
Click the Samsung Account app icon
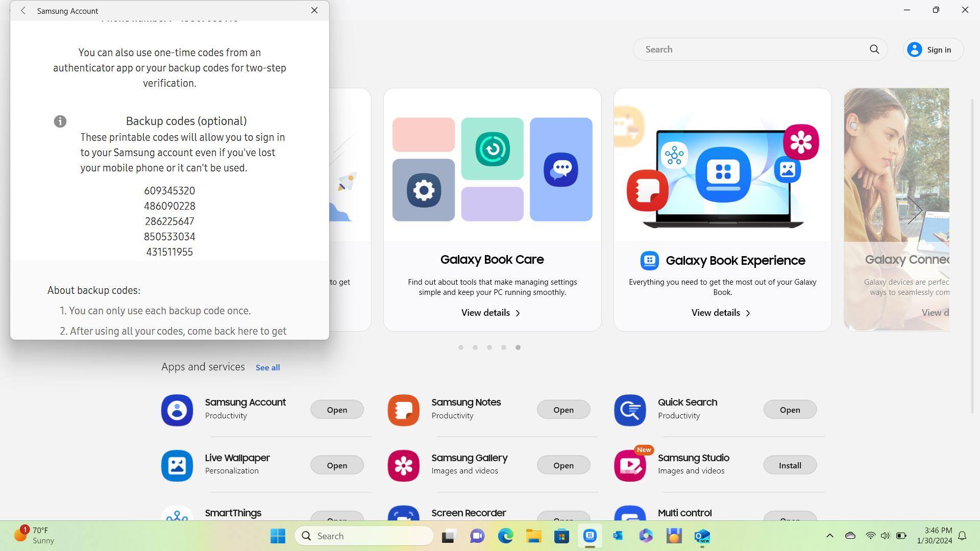pyautogui.click(x=177, y=410)
